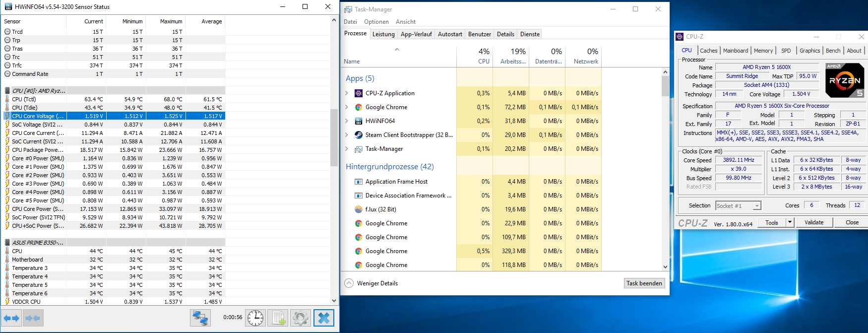Click the HWiNFO sensor list scrollbar up arrow
This screenshot has width=868, height=333.
click(334, 20)
